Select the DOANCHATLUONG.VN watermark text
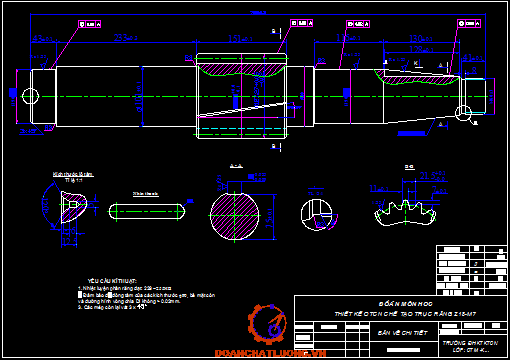The height and width of the screenshot is (360, 510). [270, 353]
